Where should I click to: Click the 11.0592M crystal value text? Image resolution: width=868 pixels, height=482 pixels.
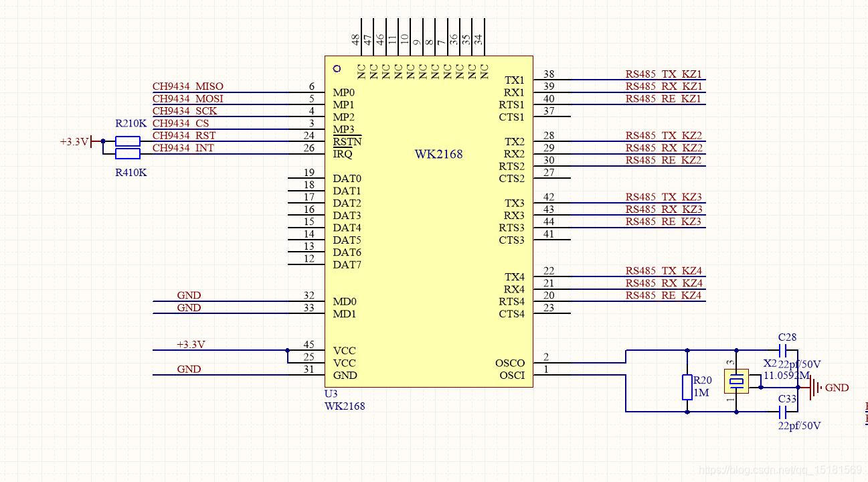pos(787,376)
